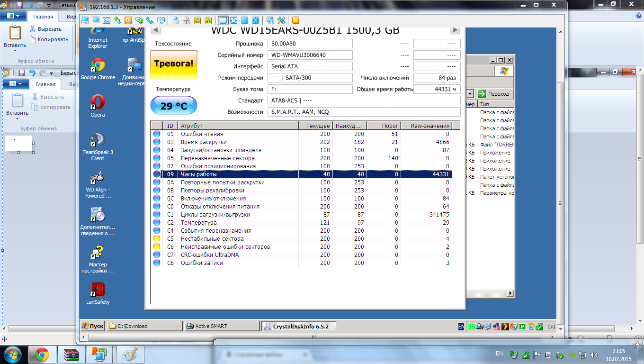Click the orange X disconnect toolbar icon

pyautogui.click(x=295, y=20)
